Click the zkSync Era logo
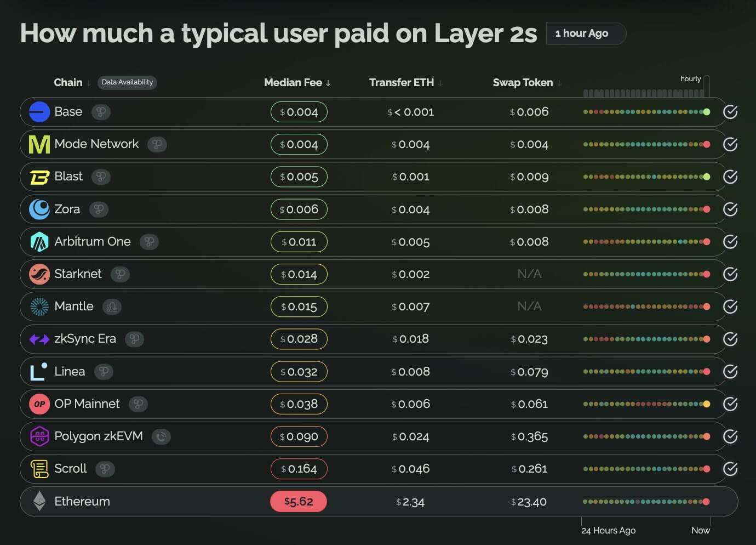756x545 pixels. [39, 339]
